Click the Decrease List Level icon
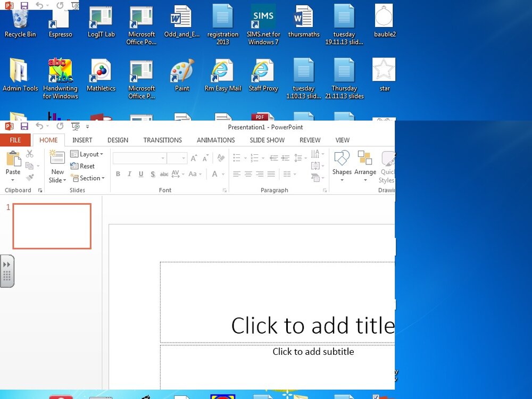The image size is (532, 399). pyautogui.click(x=273, y=158)
